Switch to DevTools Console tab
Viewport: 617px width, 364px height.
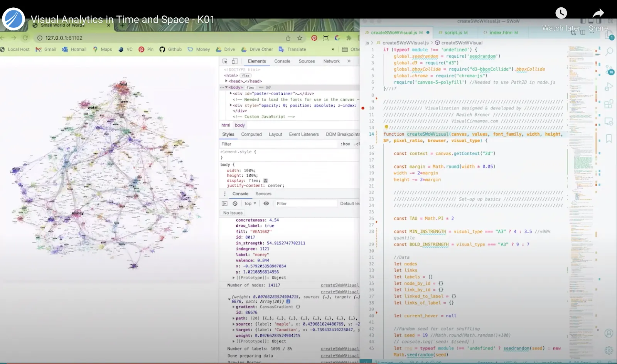click(x=282, y=61)
